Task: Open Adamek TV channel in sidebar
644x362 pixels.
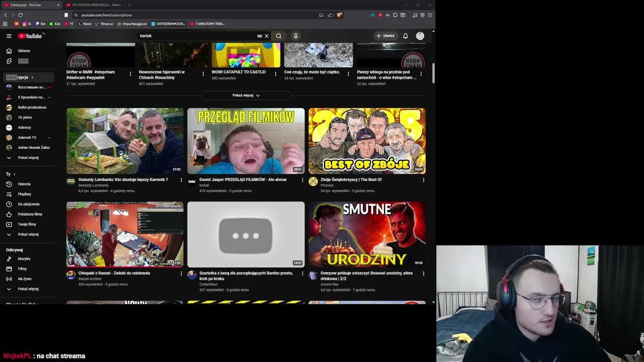Action: (27, 138)
